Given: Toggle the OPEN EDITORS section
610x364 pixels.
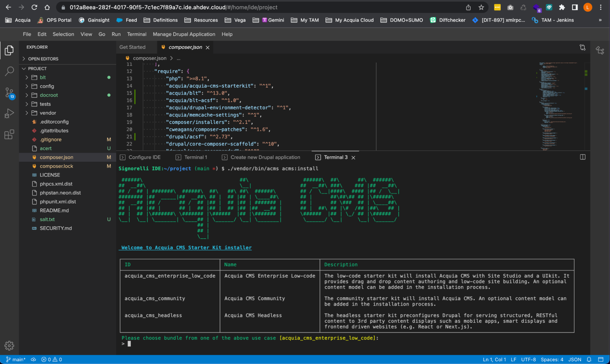Looking at the screenshot, I should coord(43,59).
